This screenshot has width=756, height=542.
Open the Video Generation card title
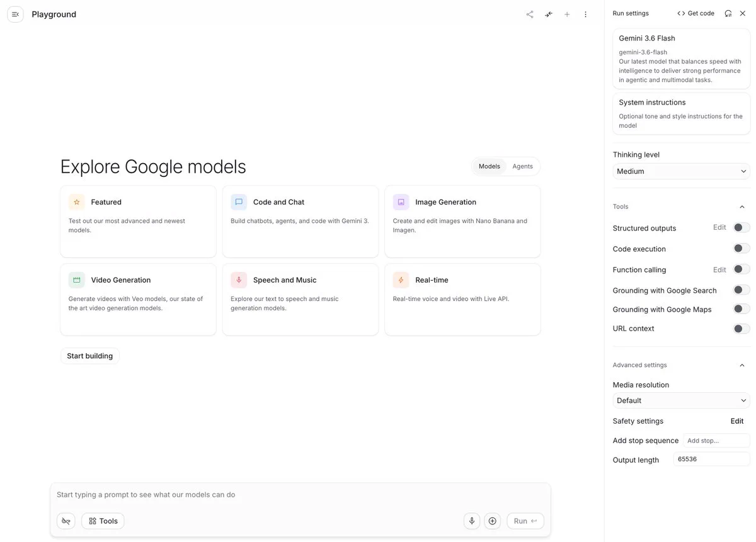120,280
